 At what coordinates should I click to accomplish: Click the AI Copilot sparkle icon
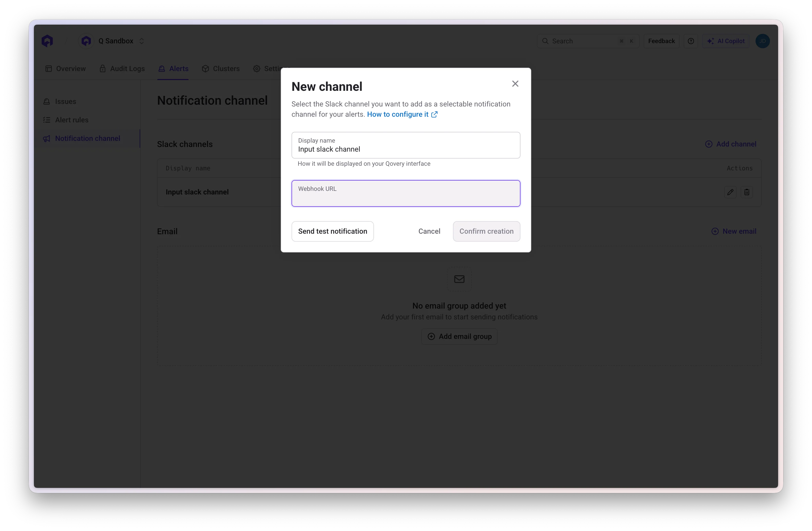coord(711,41)
